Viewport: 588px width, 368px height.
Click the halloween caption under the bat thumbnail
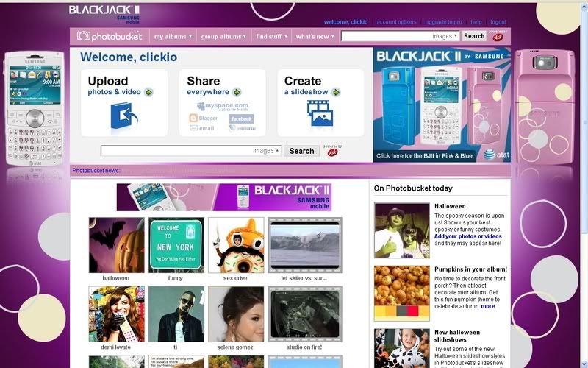click(116, 278)
